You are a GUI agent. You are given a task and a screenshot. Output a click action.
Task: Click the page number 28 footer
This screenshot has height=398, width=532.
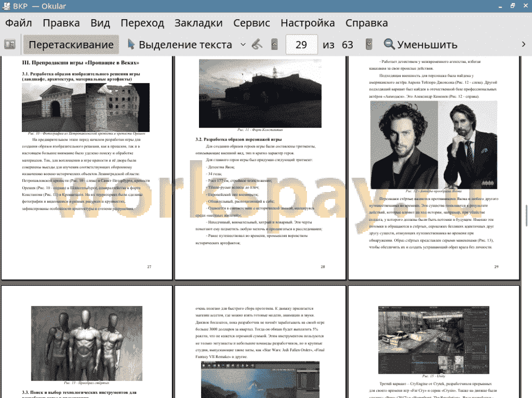coord(323,267)
